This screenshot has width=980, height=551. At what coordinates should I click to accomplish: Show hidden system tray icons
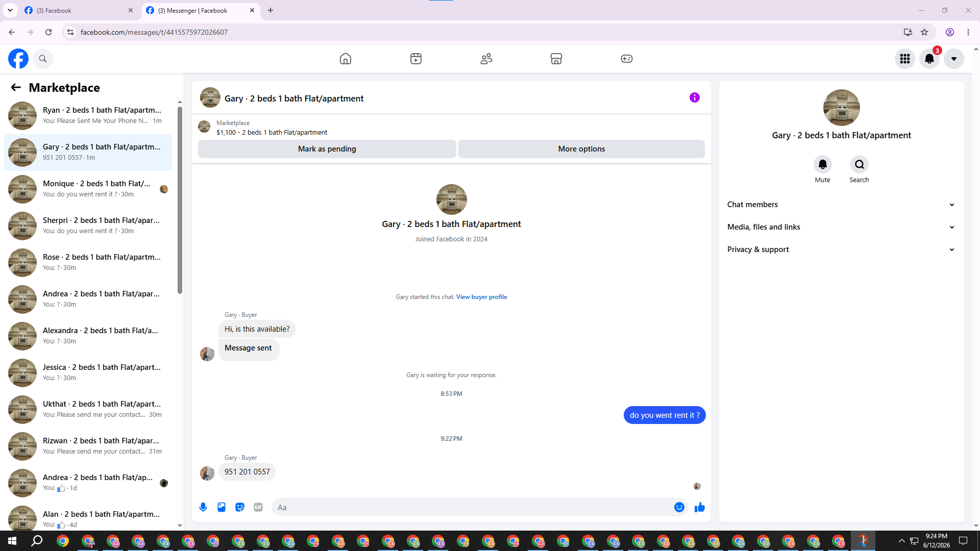pyautogui.click(x=901, y=541)
